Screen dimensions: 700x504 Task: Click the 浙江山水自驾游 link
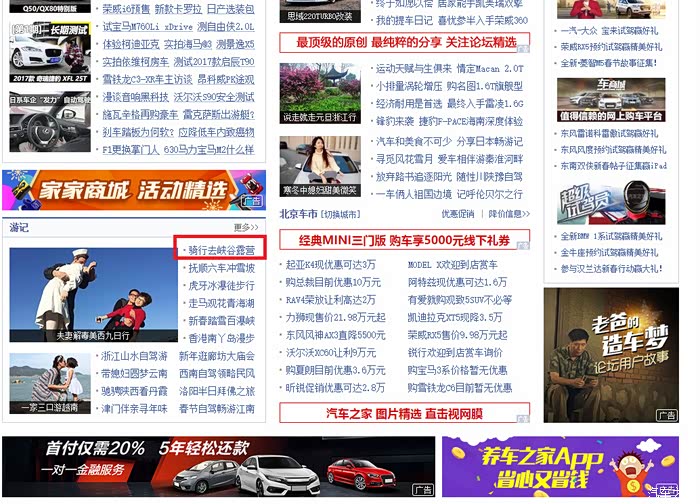[134, 356]
